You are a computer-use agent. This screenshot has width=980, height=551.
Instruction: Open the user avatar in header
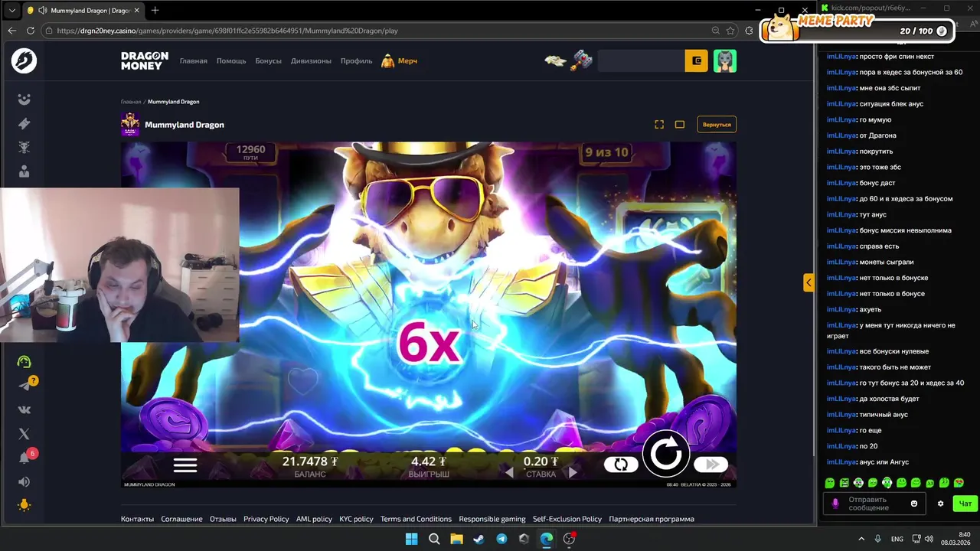725,60
